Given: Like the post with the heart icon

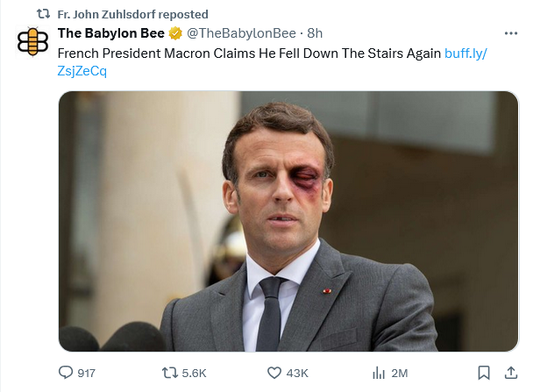Looking at the screenshot, I should pyautogui.click(x=274, y=373).
